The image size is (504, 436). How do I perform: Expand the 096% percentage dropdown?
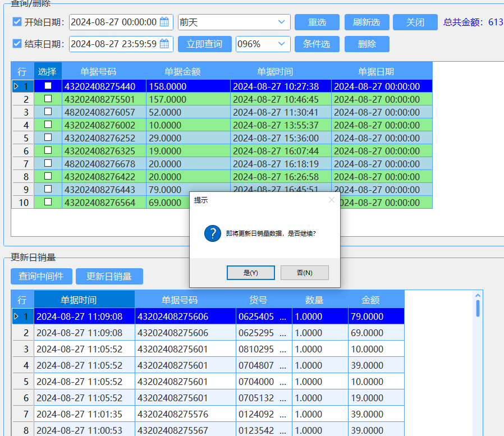click(x=282, y=44)
